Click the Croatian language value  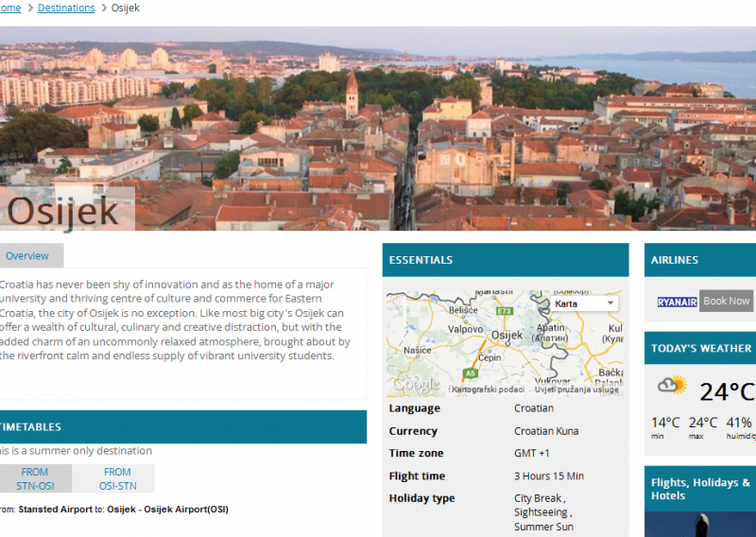pyautogui.click(x=534, y=408)
